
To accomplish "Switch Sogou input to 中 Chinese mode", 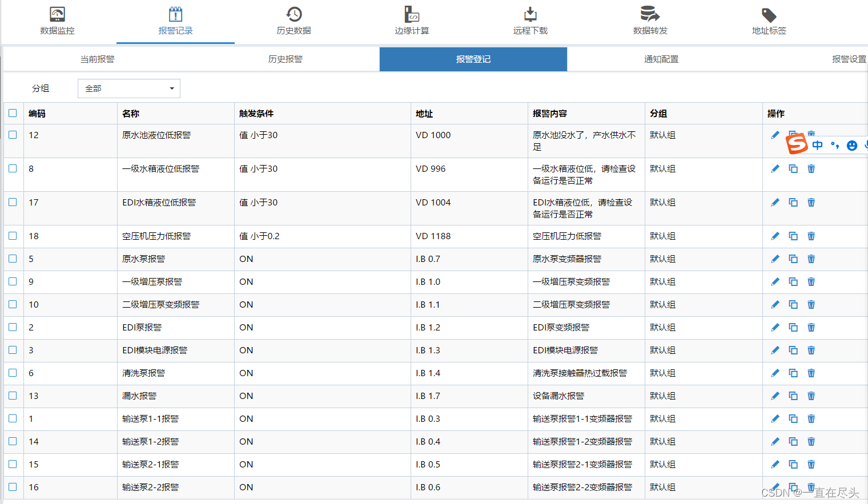I will point(817,146).
